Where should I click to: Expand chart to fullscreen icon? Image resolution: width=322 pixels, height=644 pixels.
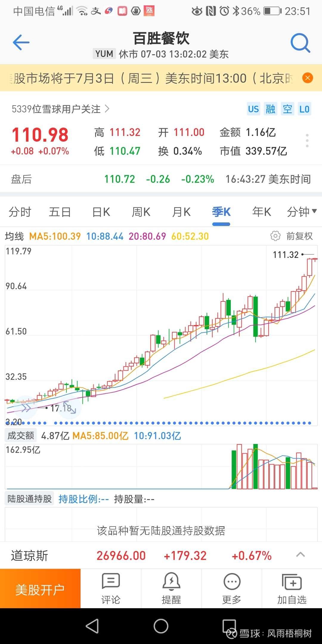(70, 408)
